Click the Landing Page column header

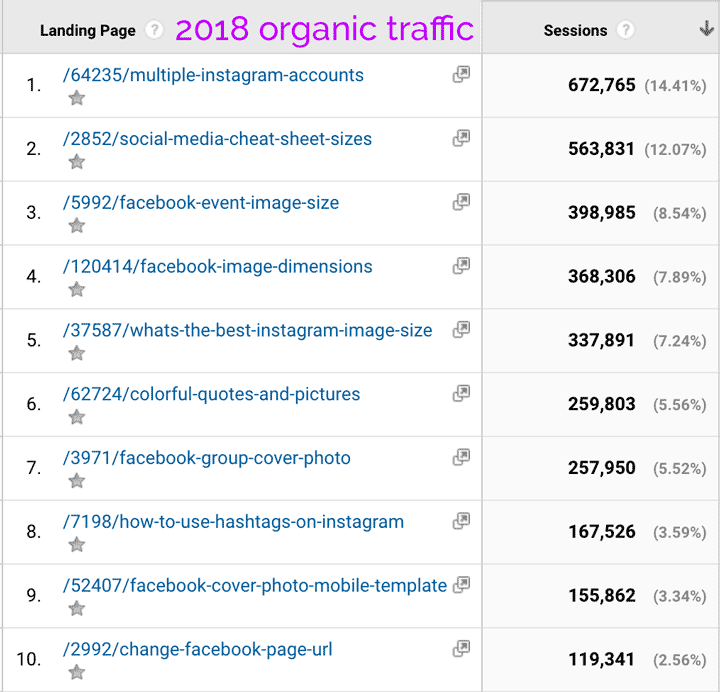[88, 30]
